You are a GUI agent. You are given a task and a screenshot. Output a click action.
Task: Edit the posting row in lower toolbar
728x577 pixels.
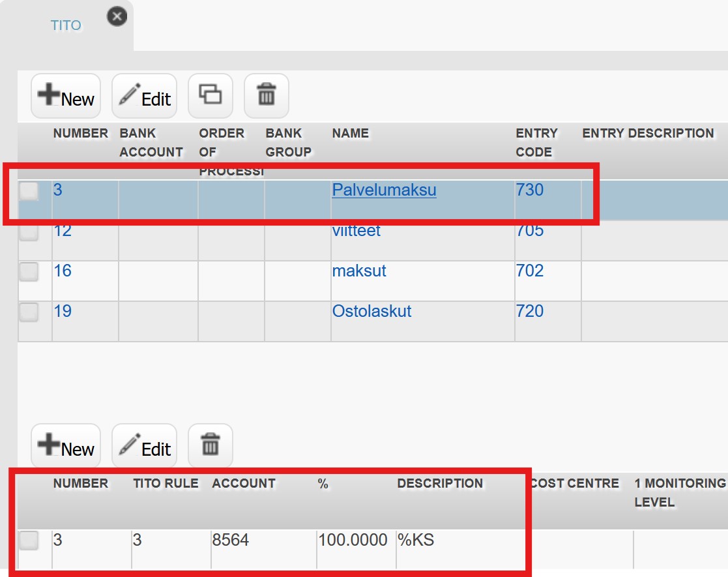pyautogui.click(x=145, y=446)
